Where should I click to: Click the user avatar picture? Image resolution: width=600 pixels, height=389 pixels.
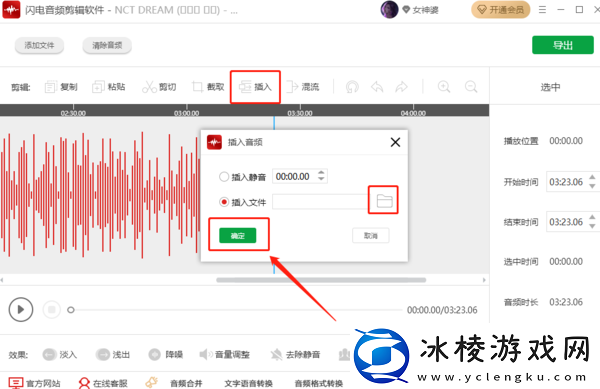coord(389,9)
